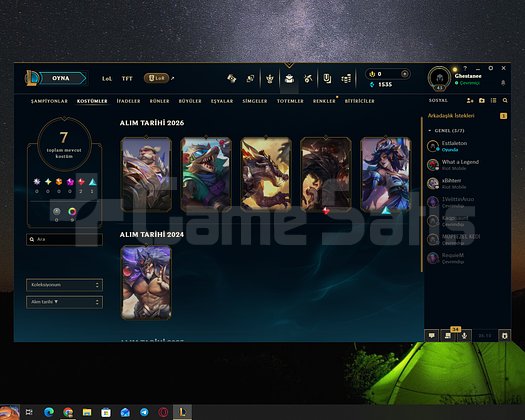Open the RÜNLER tab
The height and width of the screenshot is (420, 525).
click(x=159, y=101)
